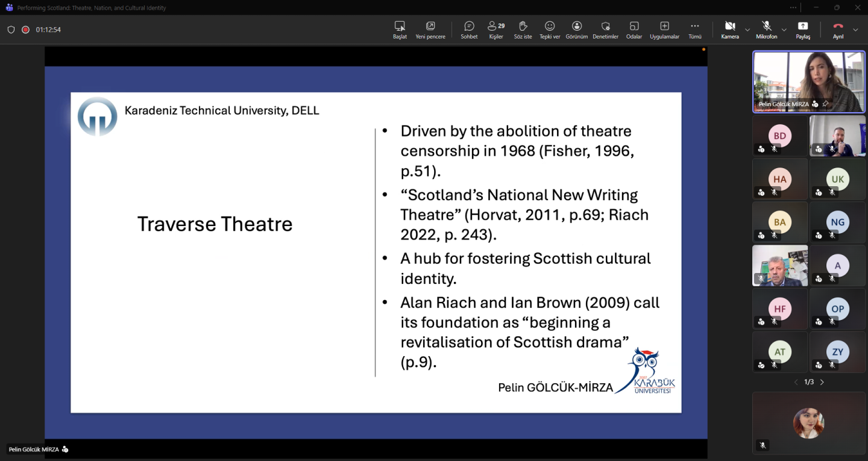
Task: Open Odalar breakout rooms
Action: [x=634, y=30]
